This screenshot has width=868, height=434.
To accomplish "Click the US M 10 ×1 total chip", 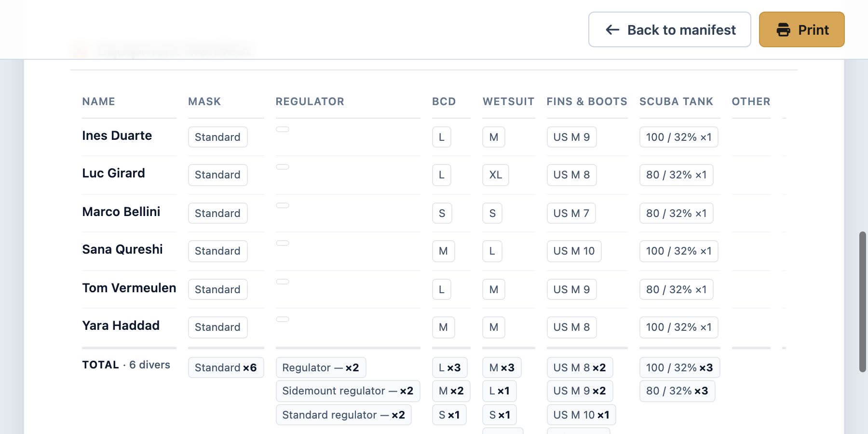I will pos(581,415).
